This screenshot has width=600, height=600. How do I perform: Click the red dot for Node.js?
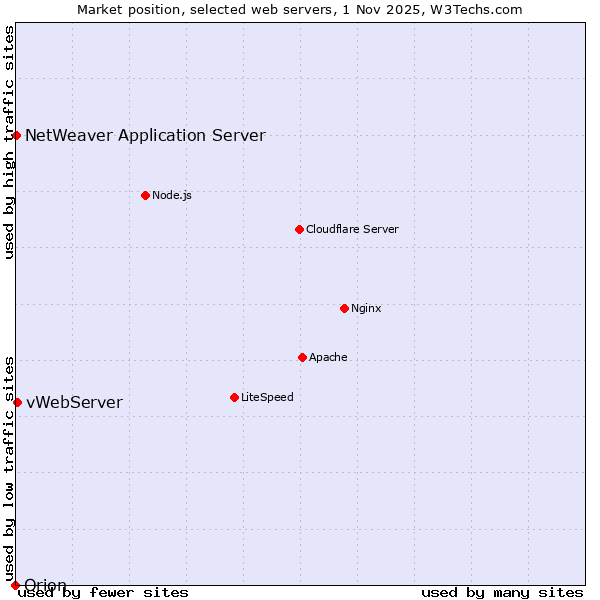145,195
